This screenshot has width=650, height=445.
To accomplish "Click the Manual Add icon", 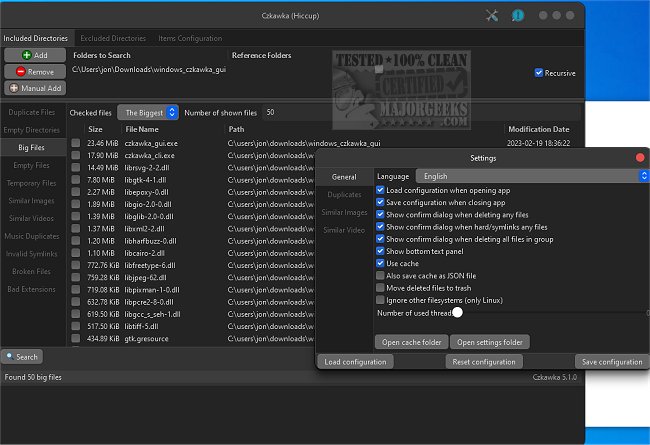I will (12, 89).
